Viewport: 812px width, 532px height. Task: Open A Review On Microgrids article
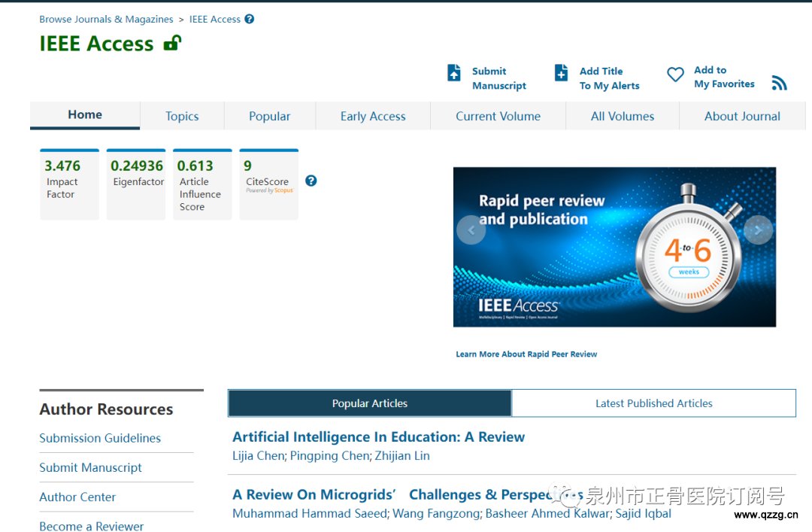coord(408,494)
